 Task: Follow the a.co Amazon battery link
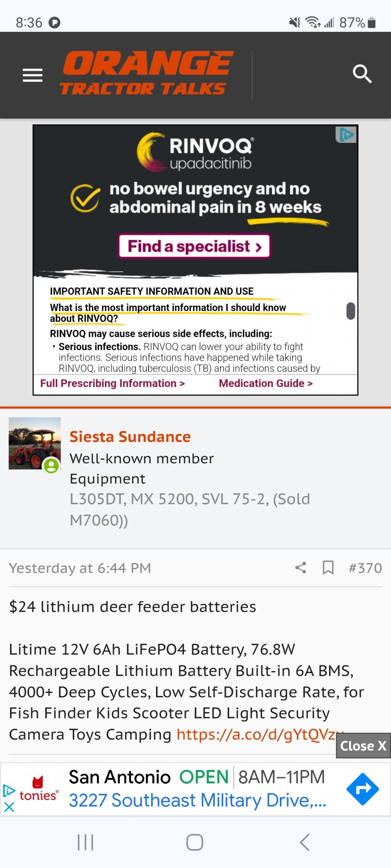pos(257,734)
